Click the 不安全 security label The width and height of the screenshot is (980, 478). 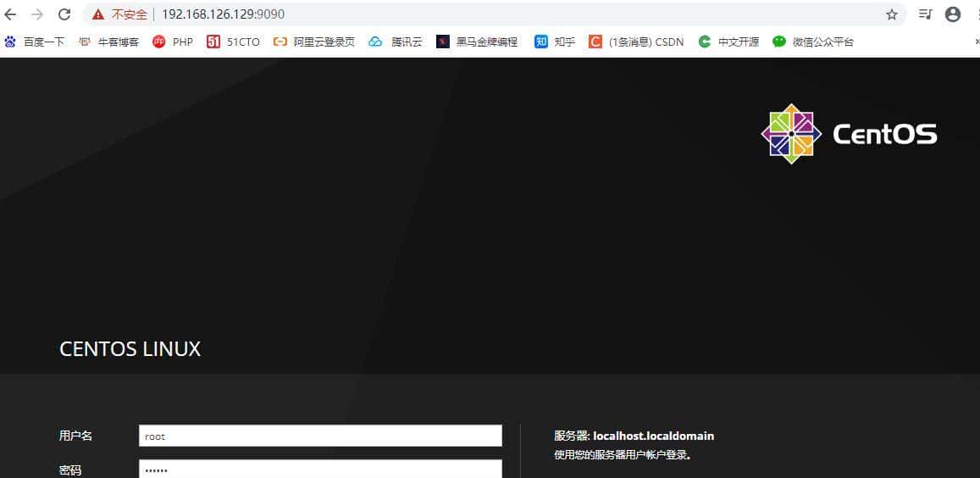pyautogui.click(x=130, y=14)
